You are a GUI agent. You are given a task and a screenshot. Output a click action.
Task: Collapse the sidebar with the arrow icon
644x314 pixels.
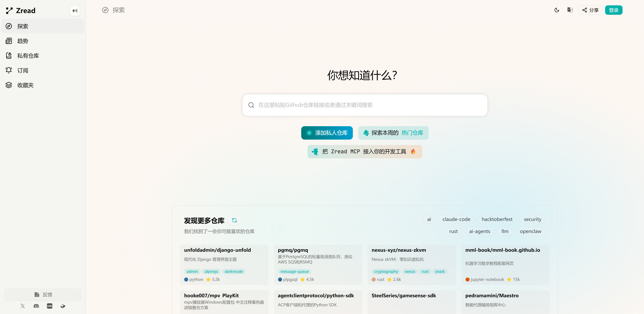tap(74, 11)
